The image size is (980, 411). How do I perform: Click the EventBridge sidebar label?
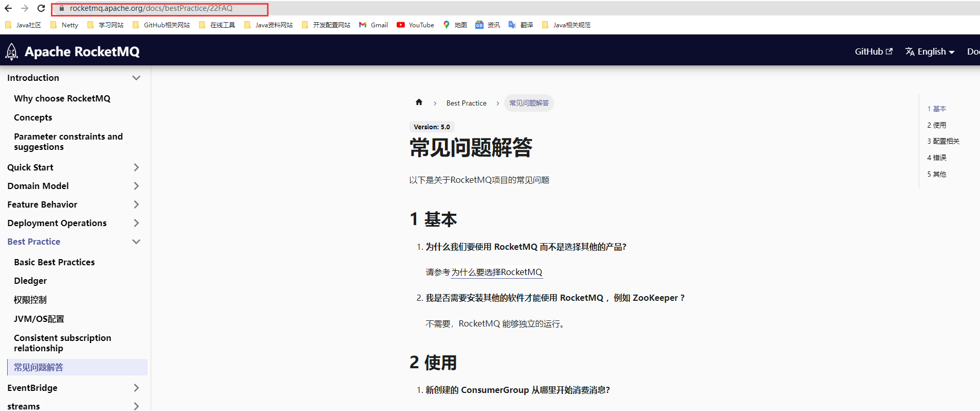point(32,388)
